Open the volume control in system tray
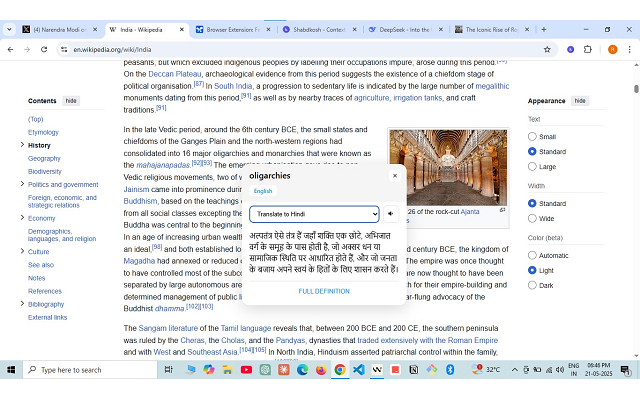The image size is (640, 400). point(560,370)
